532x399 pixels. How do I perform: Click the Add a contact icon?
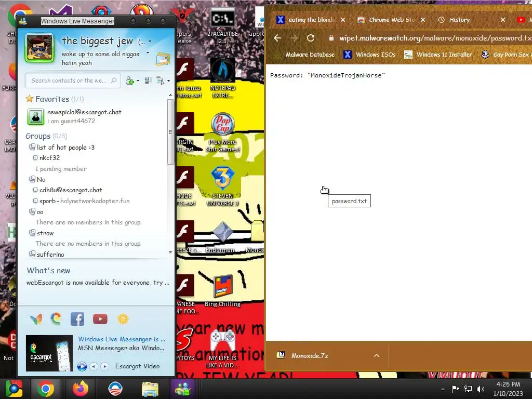click(130, 81)
